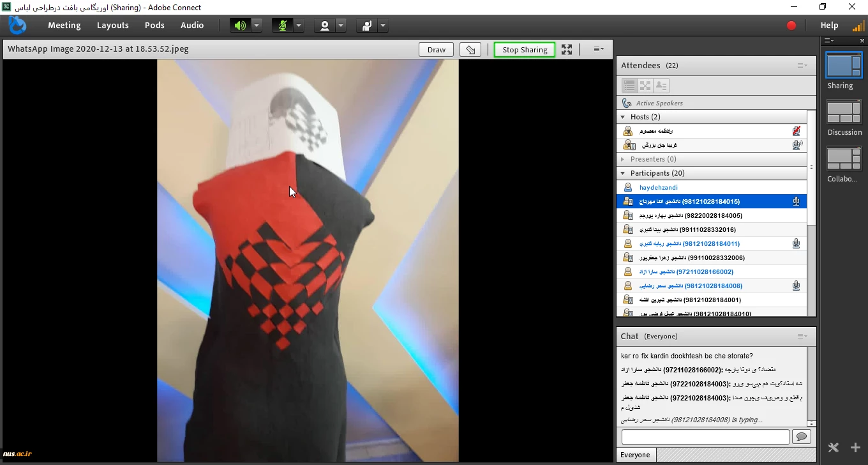The width and height of the screenshot is (868, 465).
Task: Expand the Presenters group
Action: tap(623, 159)
